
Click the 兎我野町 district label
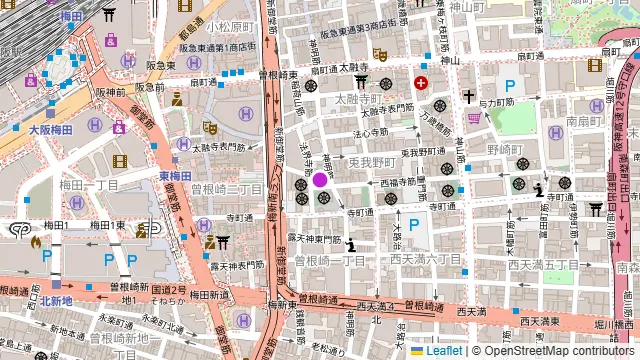coord(372,163)
